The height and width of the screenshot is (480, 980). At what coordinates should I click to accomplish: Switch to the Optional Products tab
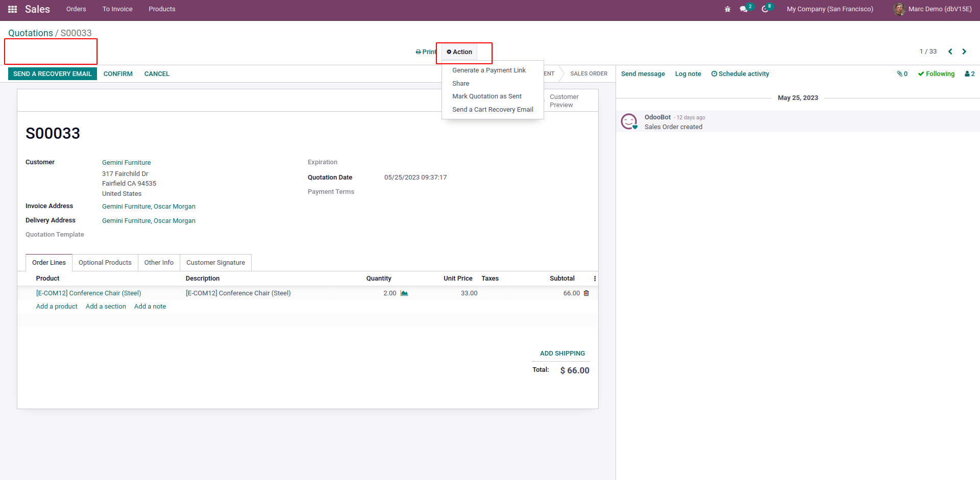105,263
